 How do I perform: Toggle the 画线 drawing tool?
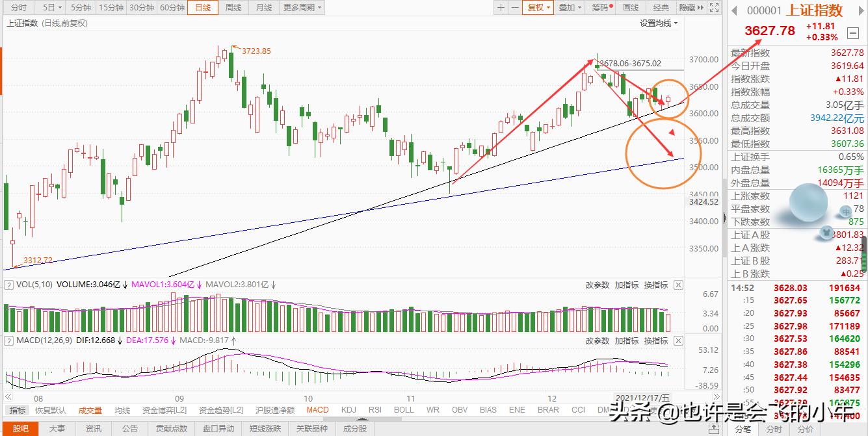tap(630, 8)
